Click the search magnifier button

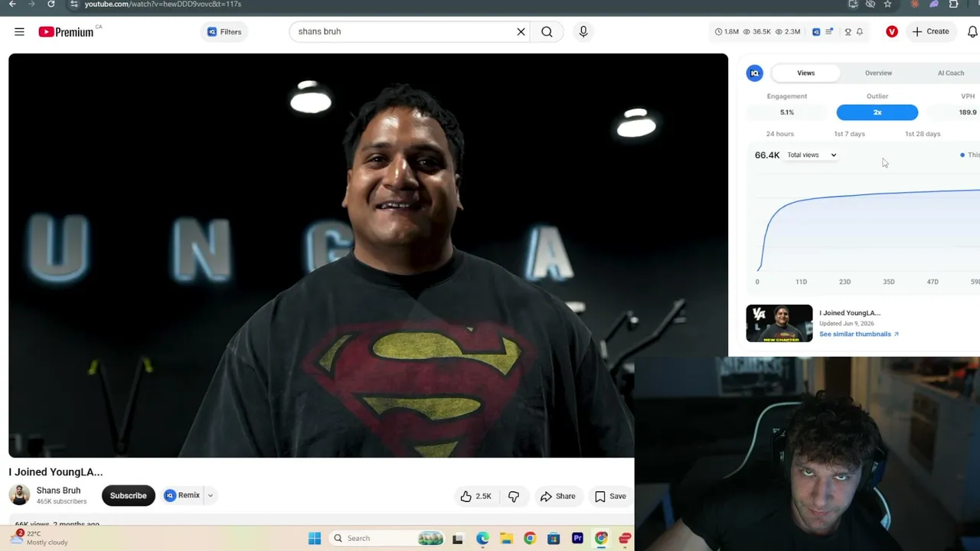click(x=547, y=31)
